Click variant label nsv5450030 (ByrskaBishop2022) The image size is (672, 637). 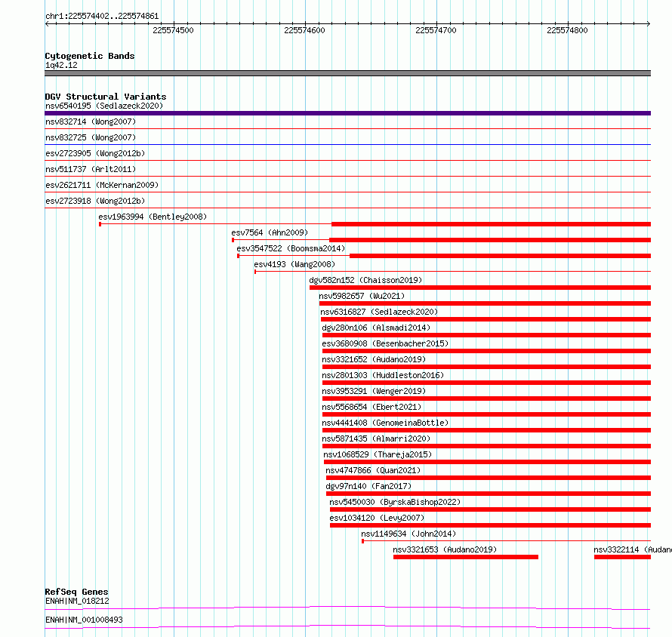395,502
